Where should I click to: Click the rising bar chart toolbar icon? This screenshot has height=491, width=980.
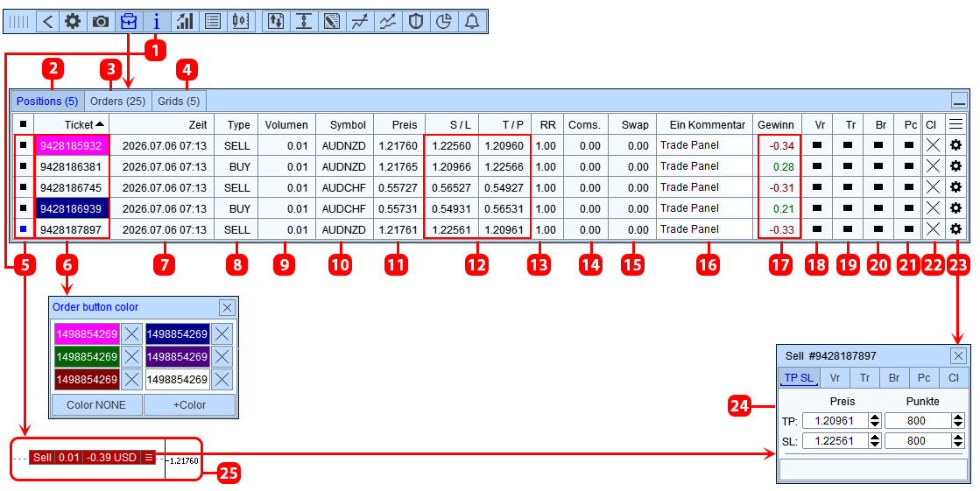click(185, 21)
